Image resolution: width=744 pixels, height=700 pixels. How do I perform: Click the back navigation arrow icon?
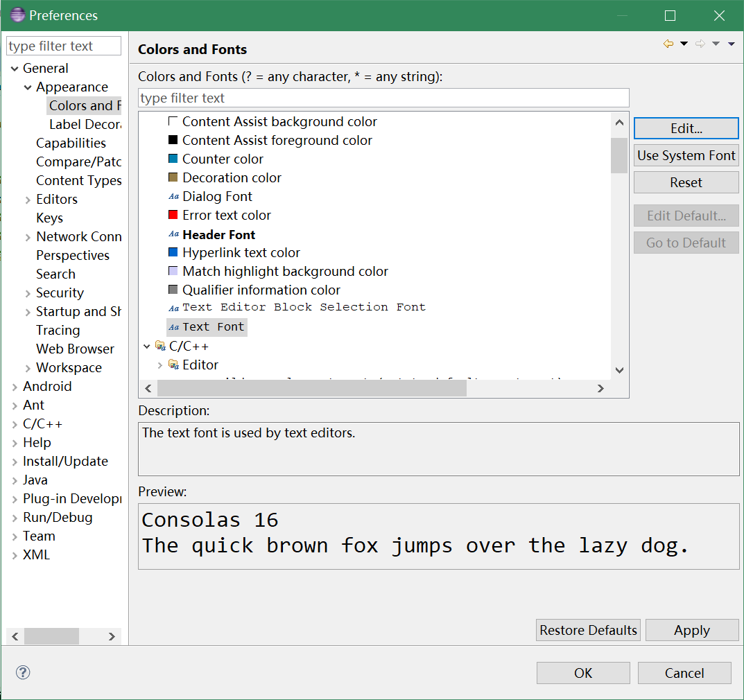(668, 44)
